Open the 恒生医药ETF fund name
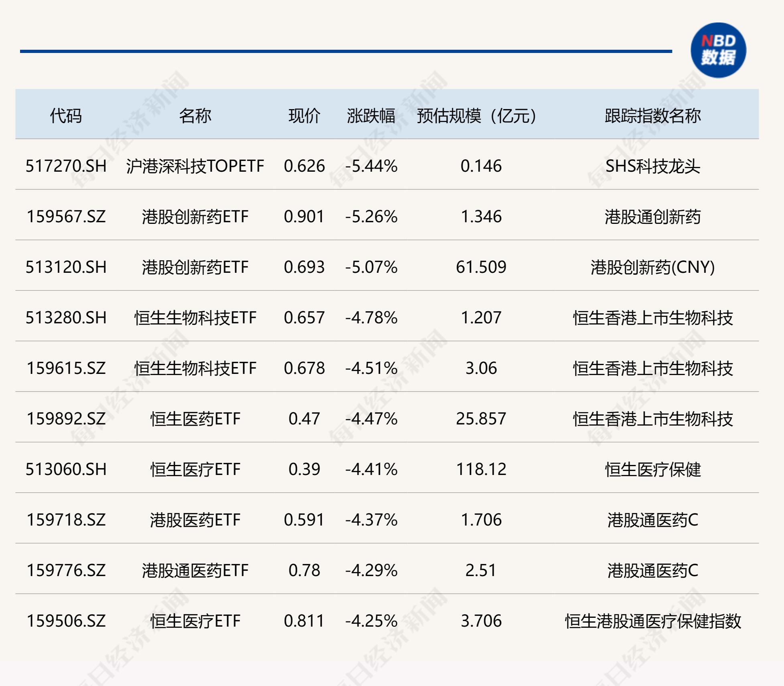784x686 pixels. click(x=195, y=419)
